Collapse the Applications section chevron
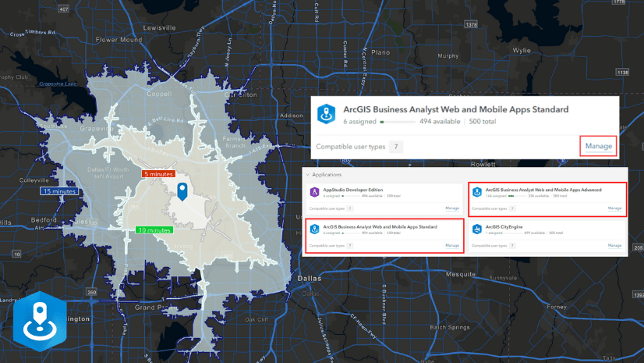The height and width of the screenshot is (363, 644). coord(308,175)
